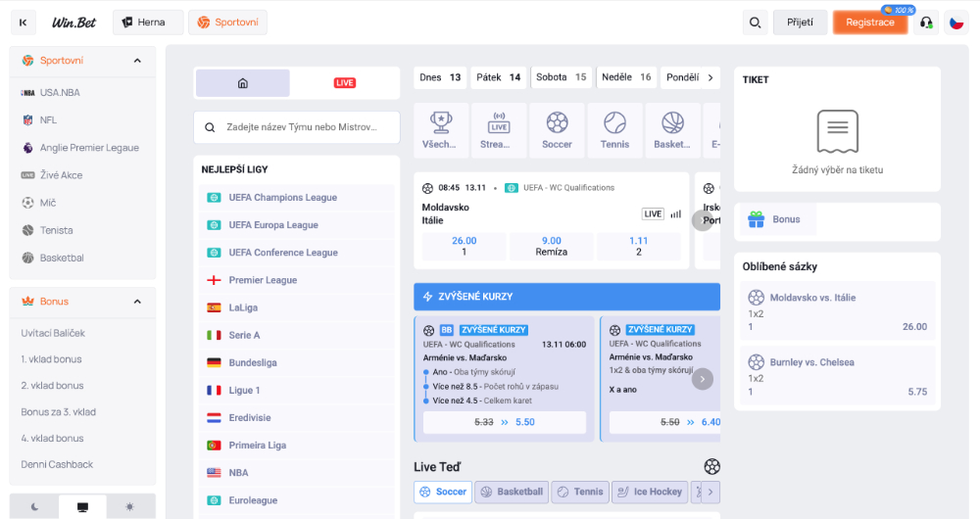Switch to dark mode moon toggle
Screen dimensions: 980x519
coord(34,506)
